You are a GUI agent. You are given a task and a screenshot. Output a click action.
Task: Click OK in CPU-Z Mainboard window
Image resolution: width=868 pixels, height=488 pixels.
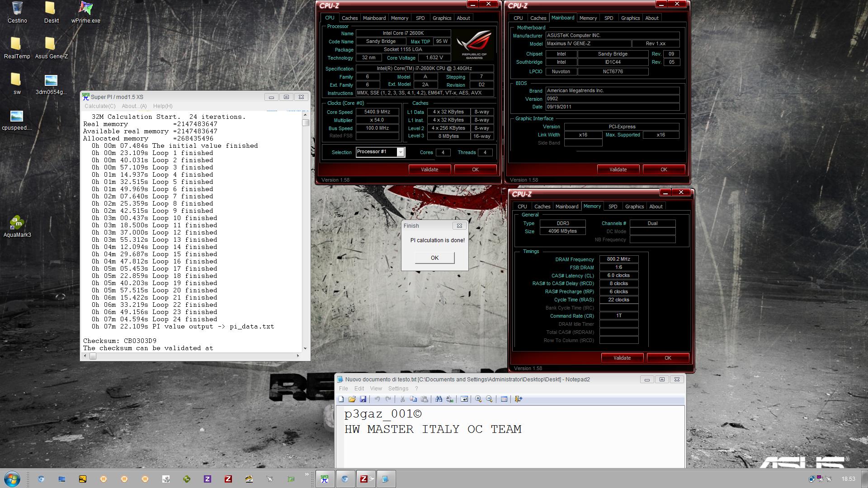(664, 169)
